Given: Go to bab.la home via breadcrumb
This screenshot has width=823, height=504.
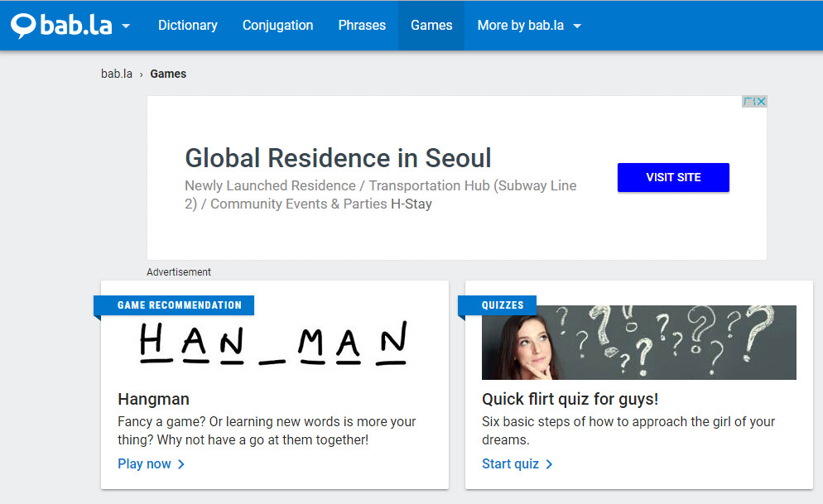Looking at the screenshot, I should coord(117,74).
